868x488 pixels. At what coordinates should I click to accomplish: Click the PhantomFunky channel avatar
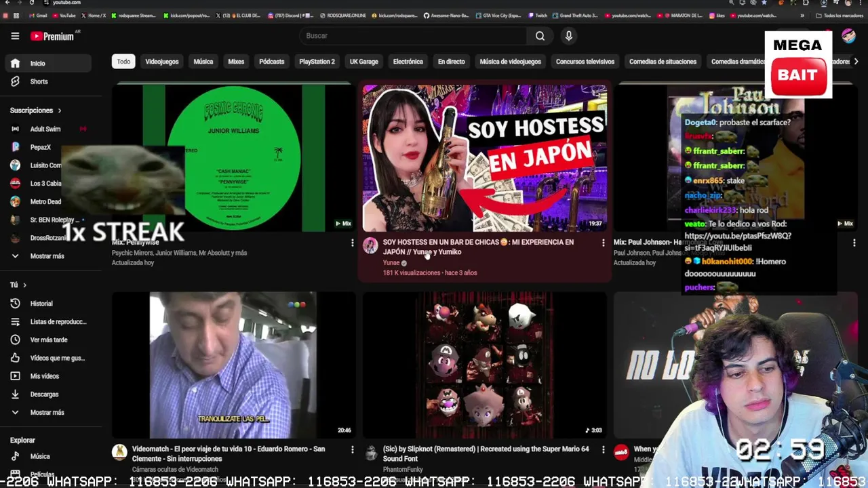(370, 452)
